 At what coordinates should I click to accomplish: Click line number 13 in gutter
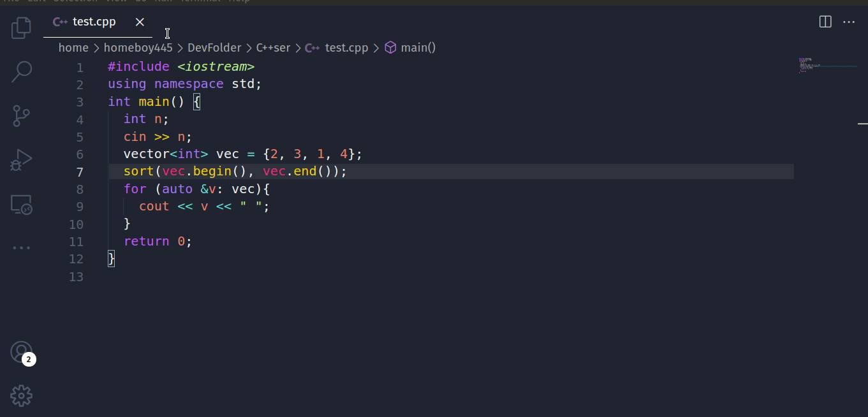[76, 276]
